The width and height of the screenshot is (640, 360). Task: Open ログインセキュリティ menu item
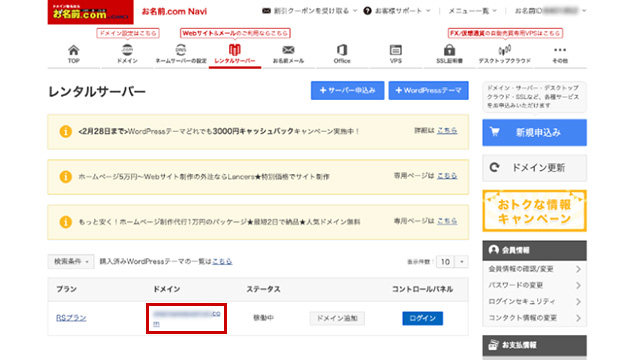[534, 302]
